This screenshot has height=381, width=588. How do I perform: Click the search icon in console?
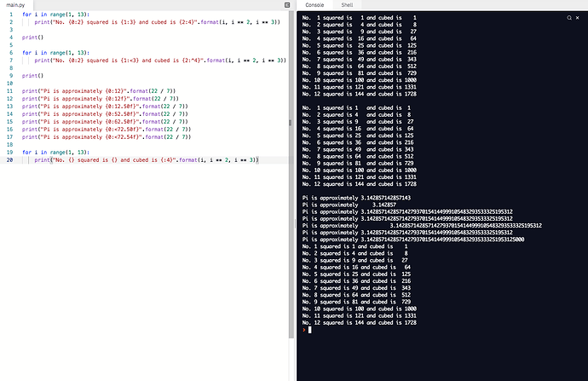pos(568,17)
